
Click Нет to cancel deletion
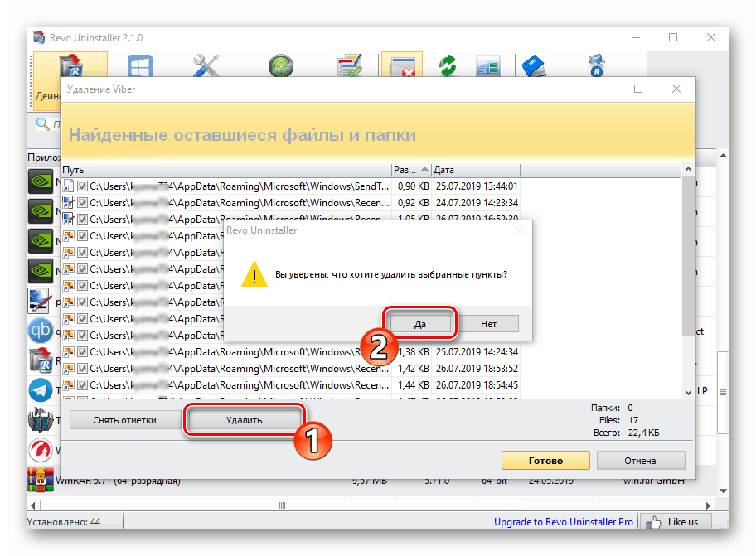tap(488, 324)
